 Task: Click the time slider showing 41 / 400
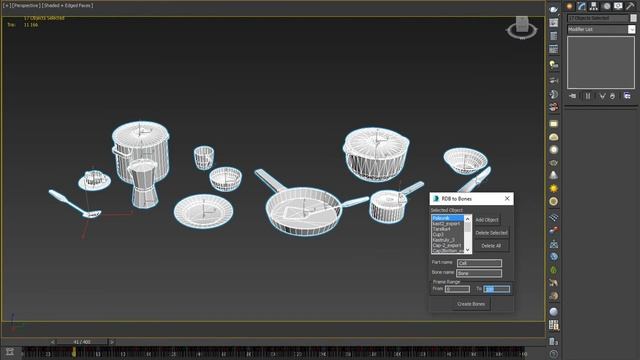[82, 342]
